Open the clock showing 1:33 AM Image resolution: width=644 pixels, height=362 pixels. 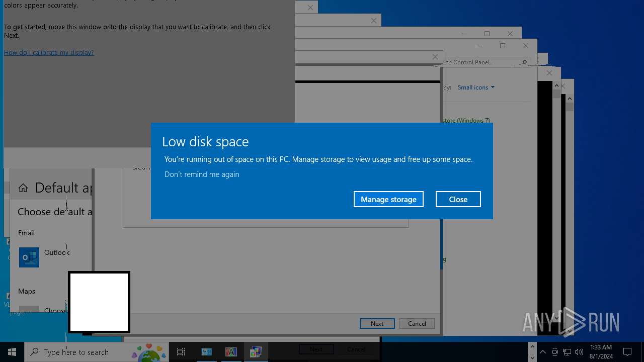pyautogui.click(x=601, y=352)
